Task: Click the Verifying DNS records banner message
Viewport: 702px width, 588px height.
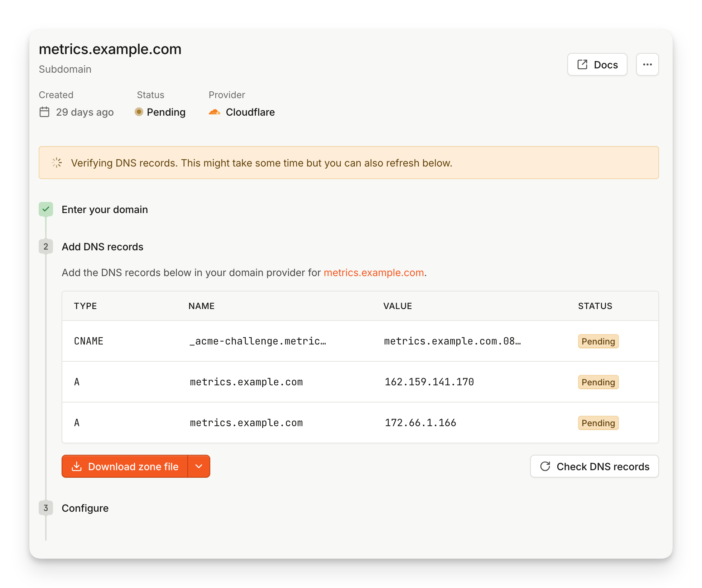Action: 261,163
